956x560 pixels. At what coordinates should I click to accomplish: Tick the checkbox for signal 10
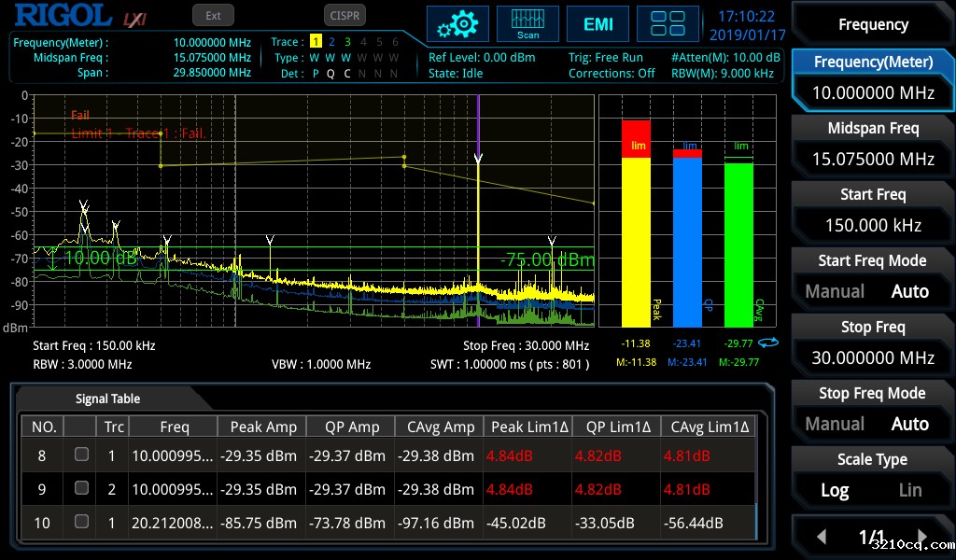[81, 522]
